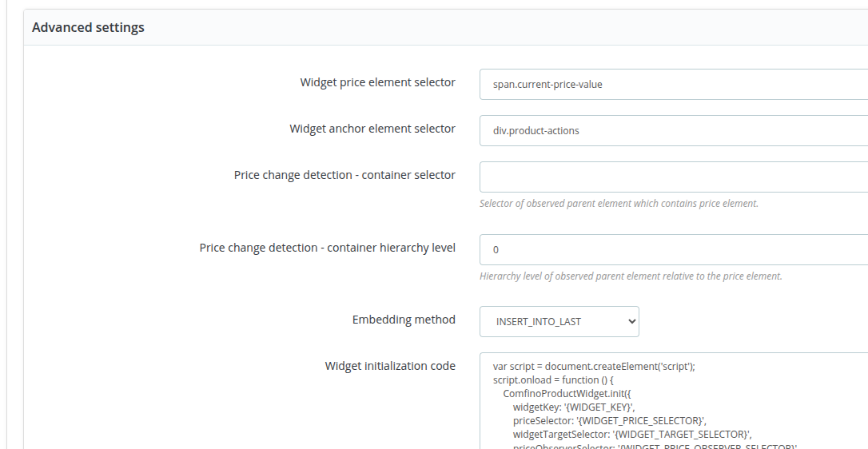Click the 'Selector of observed parent element' hint
Image resolution: width=868 pixels, height=449 pixels.
(x=619, y=203)
